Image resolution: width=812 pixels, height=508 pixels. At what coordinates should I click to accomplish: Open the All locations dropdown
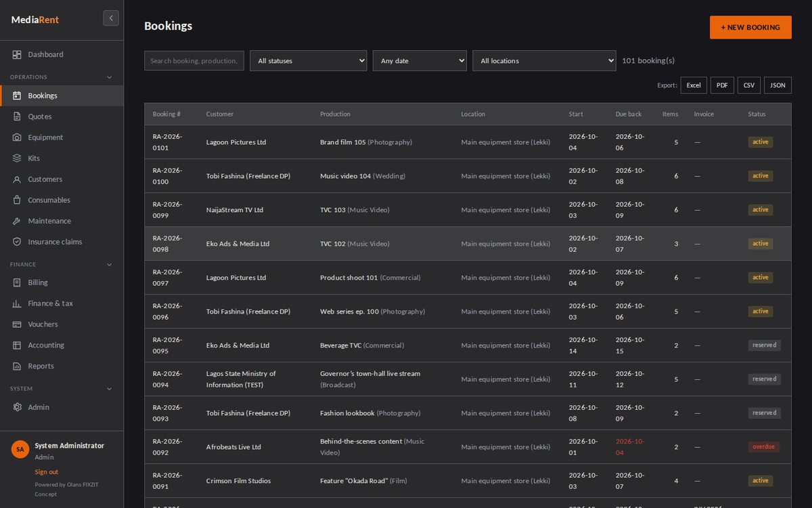coord(544,61)
